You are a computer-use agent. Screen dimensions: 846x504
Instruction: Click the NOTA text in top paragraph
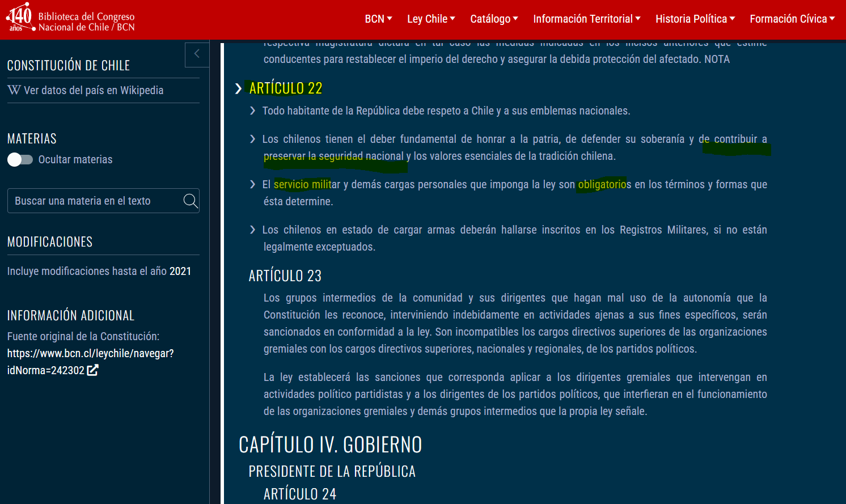[717, 59]
